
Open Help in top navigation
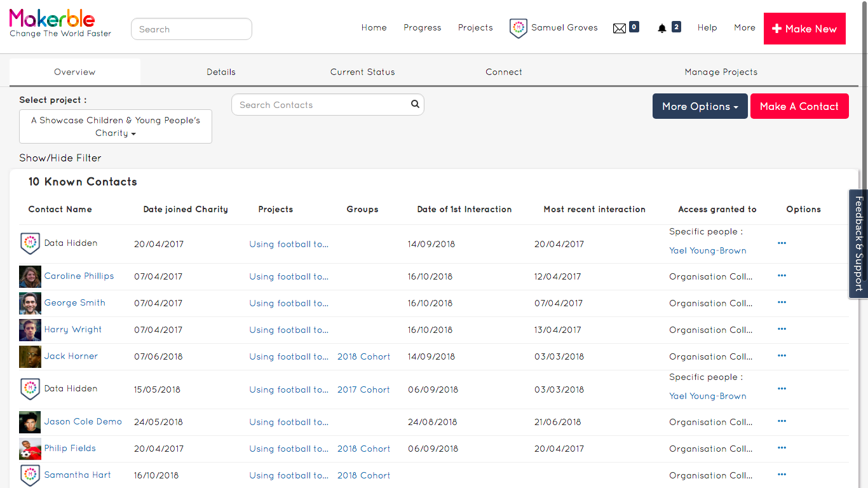click(x=707, y=28)
